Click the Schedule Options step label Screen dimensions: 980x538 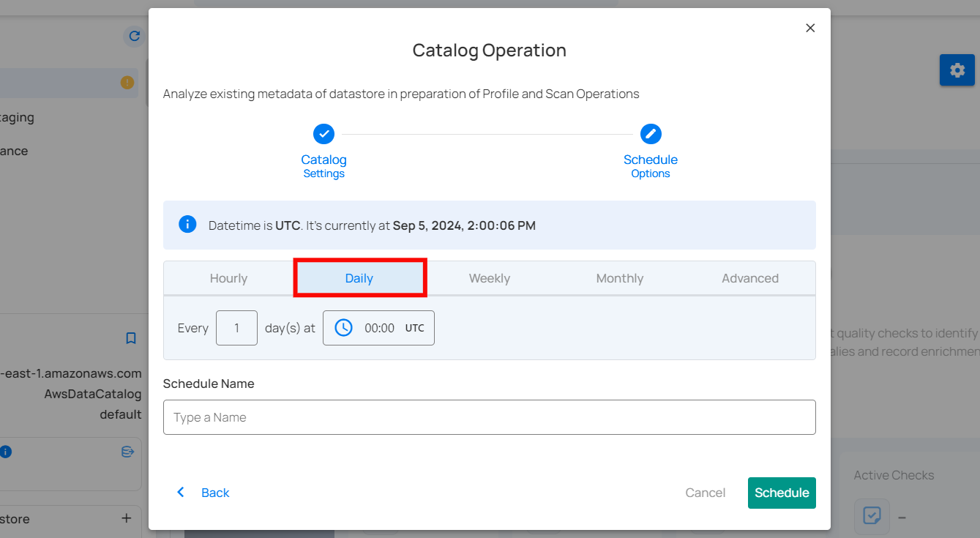pyautogui.click(x=651, y=166)
